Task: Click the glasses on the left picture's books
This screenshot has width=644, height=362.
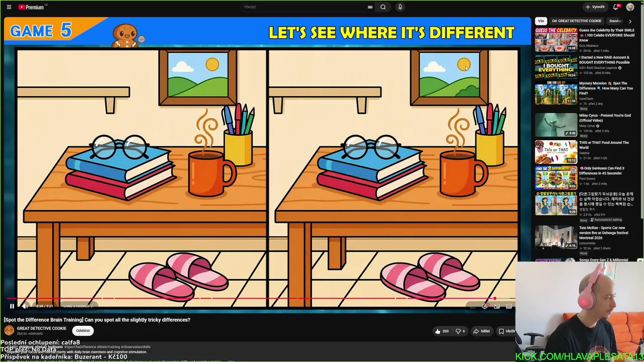Action: [120, 146]
